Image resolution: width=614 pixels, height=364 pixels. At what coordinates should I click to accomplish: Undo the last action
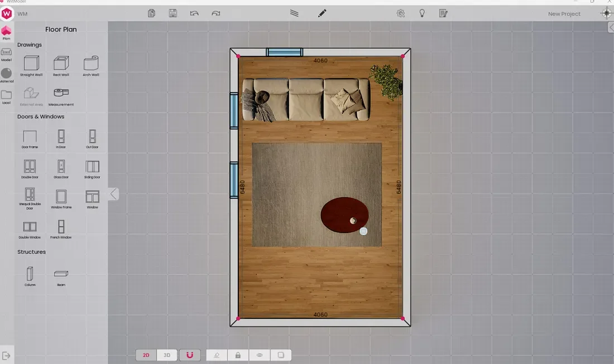click(194, 13)
